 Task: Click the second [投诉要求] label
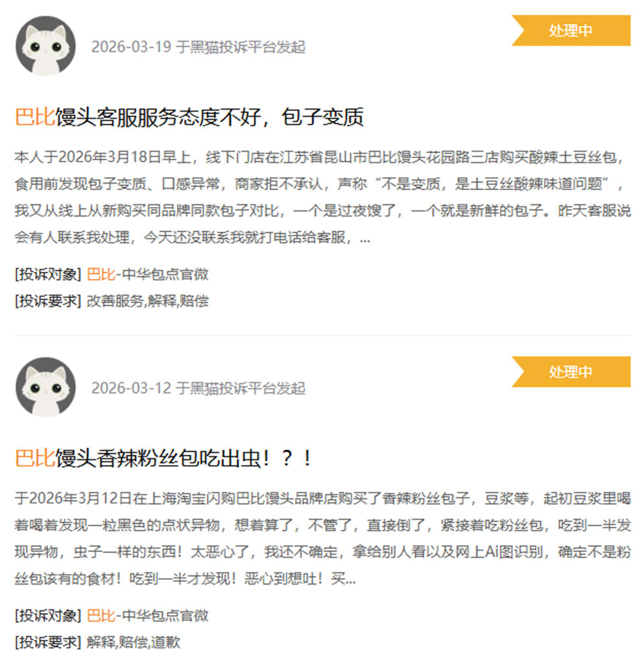[x=48, y=642]
